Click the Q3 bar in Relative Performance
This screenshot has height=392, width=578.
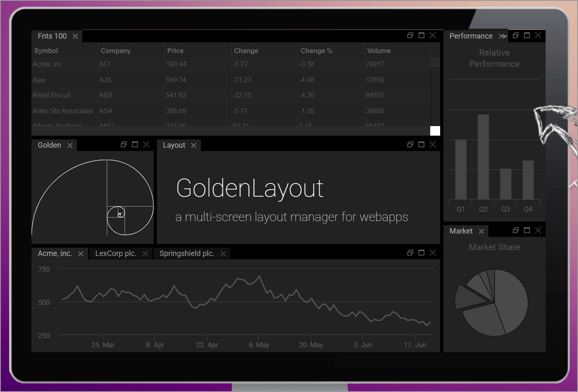[x=506, y=184]
